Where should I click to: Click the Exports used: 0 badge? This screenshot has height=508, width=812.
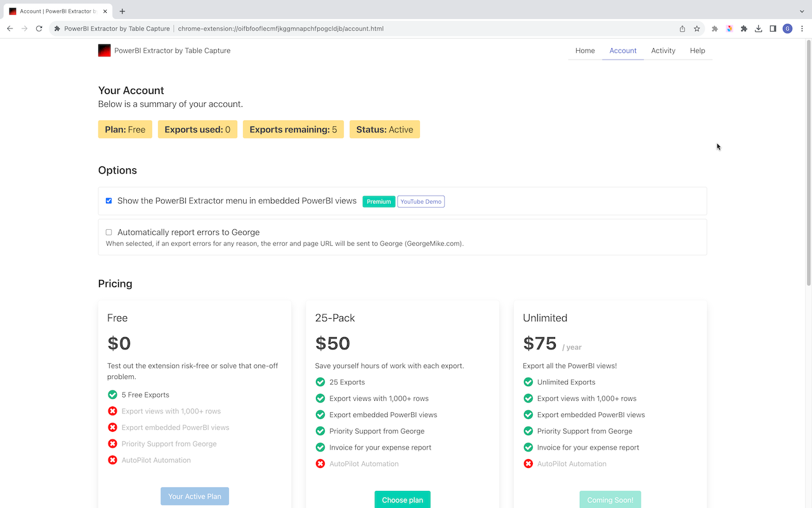(x=197, y=130)
